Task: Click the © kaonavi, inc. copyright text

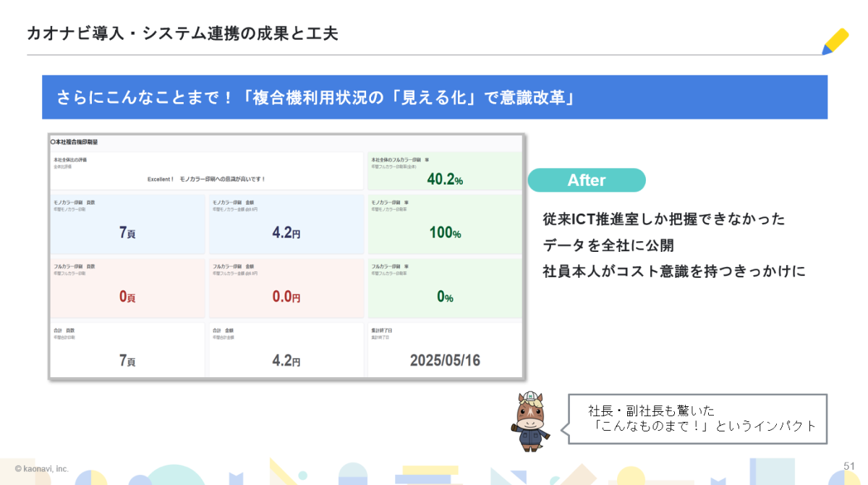Action: (x=41, y=469)
